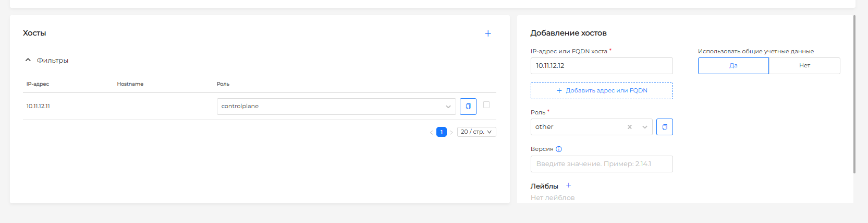Click the right panel vertical scrollbar
Viewport: 868px width, 223px height.
[854, 94]
